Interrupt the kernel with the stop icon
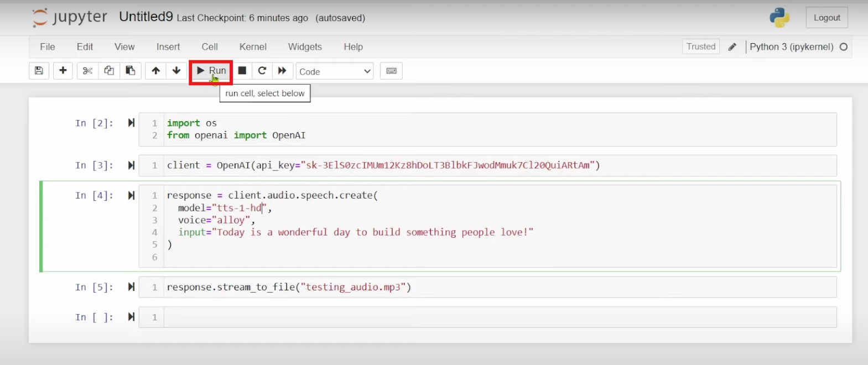The image size is (868, 365). 242,71
